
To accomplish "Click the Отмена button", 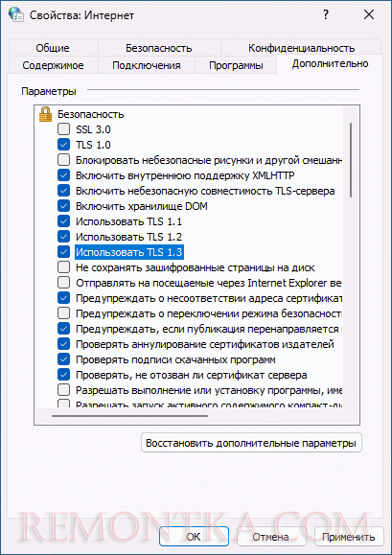I will (270, 537).
